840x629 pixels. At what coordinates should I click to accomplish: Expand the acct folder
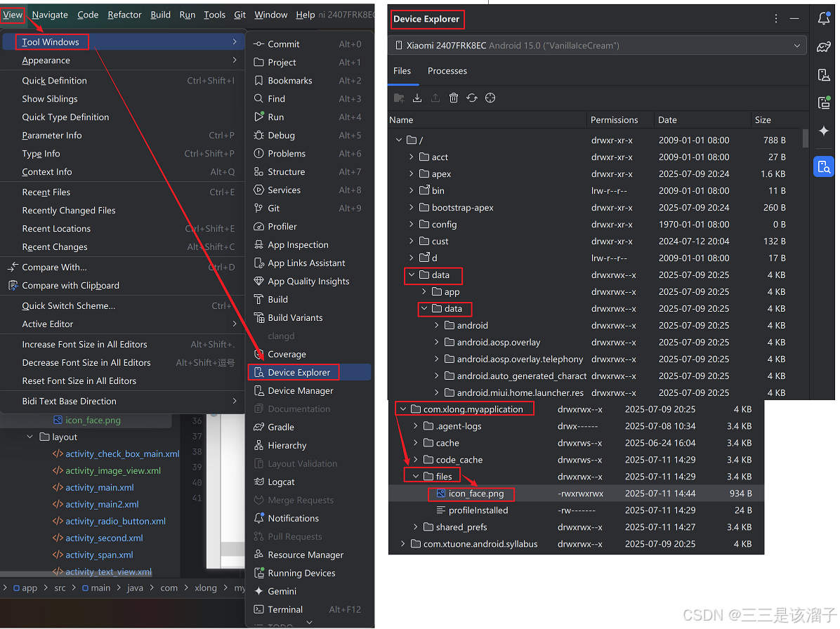pos(411,157)
